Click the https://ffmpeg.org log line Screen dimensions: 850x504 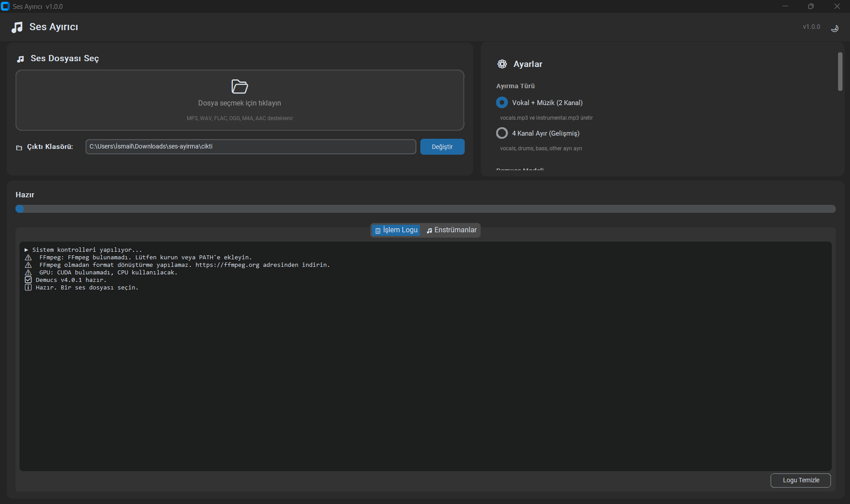tap(184, 265)
